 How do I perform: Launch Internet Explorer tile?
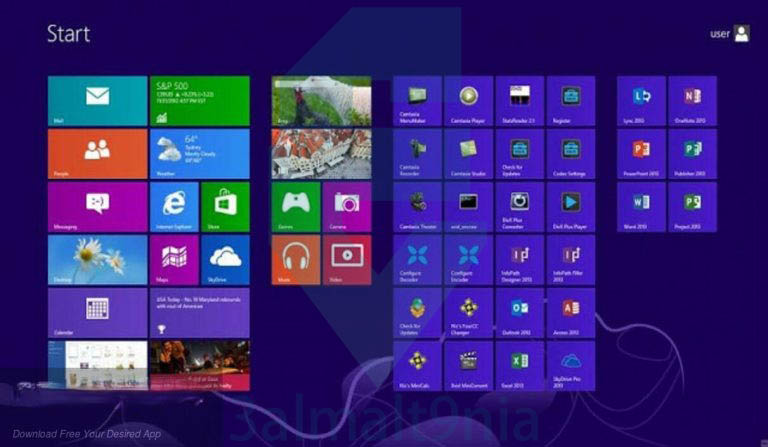(174, 207)
